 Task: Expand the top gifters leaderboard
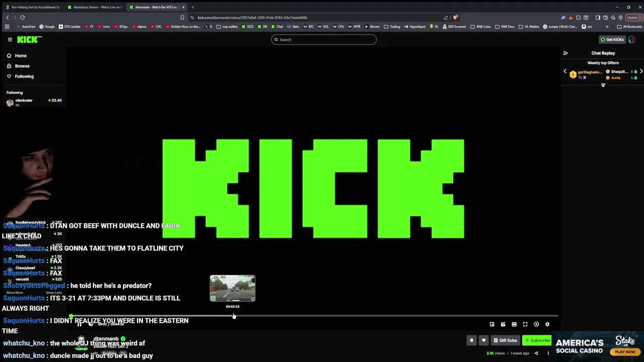pos(603,85)
